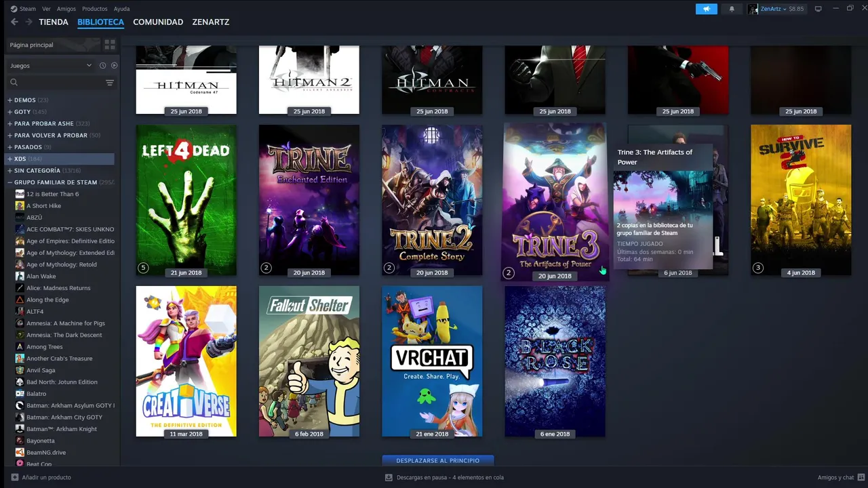Select the BIBLIOTECA tab
This screenshot has height=488, width=868.
tap(100, 22)
